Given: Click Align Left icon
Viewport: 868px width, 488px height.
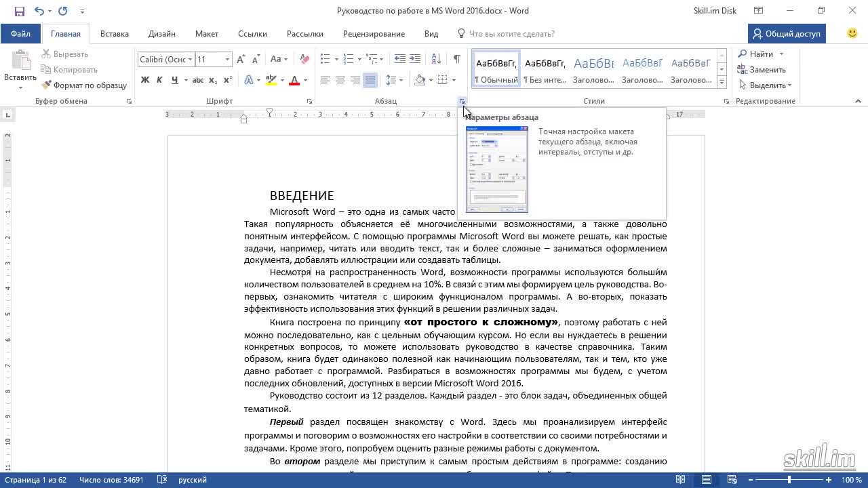Looking at the screenshot, I should (x=325, y=80).
